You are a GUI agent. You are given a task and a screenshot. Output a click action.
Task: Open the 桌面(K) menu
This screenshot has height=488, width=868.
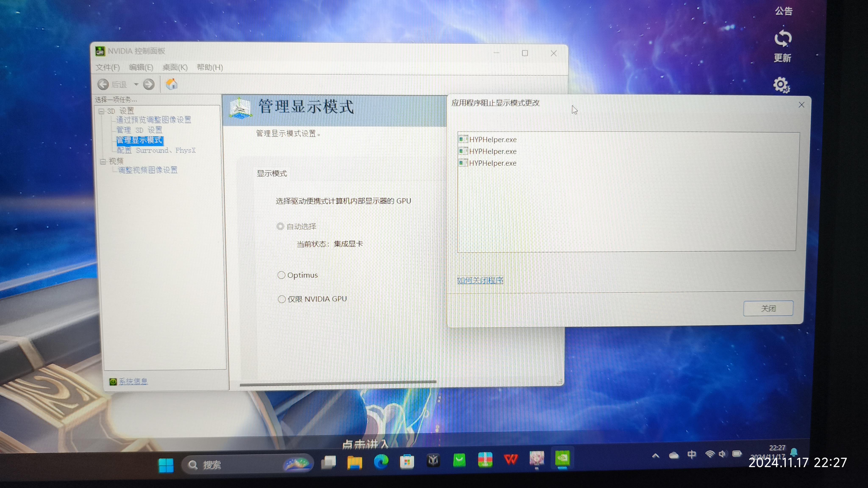tap(175, 67)
